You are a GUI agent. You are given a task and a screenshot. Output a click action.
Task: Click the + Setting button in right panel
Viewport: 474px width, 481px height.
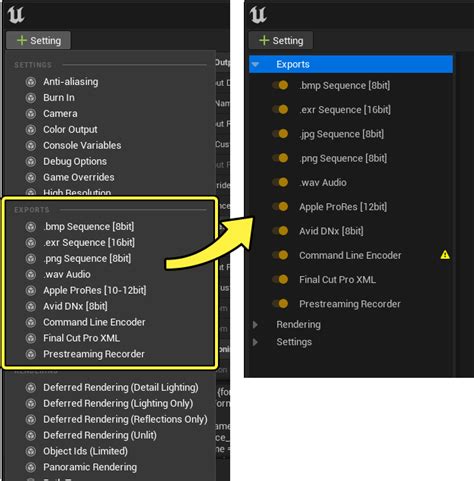pyautogui.click(x=281, y=40)
